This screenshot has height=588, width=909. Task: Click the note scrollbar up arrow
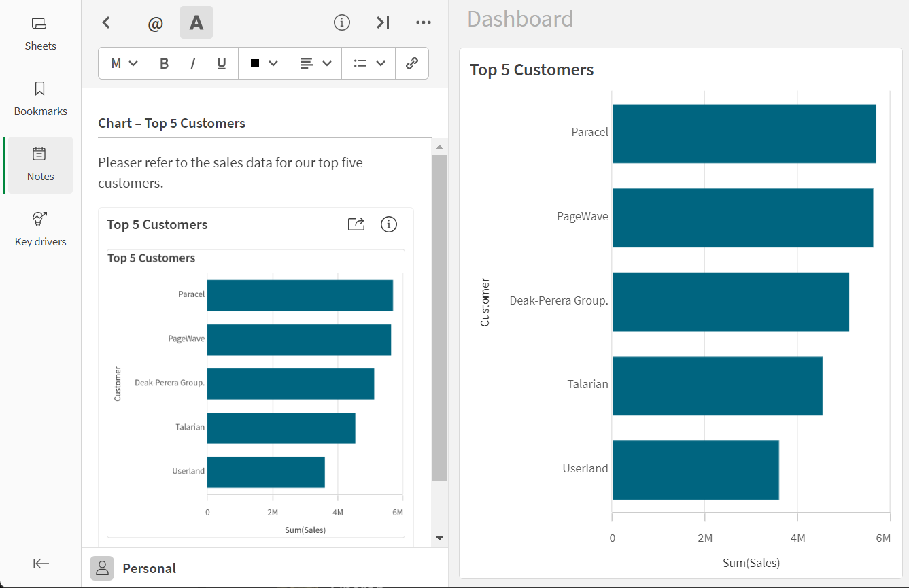coord(439,147)
